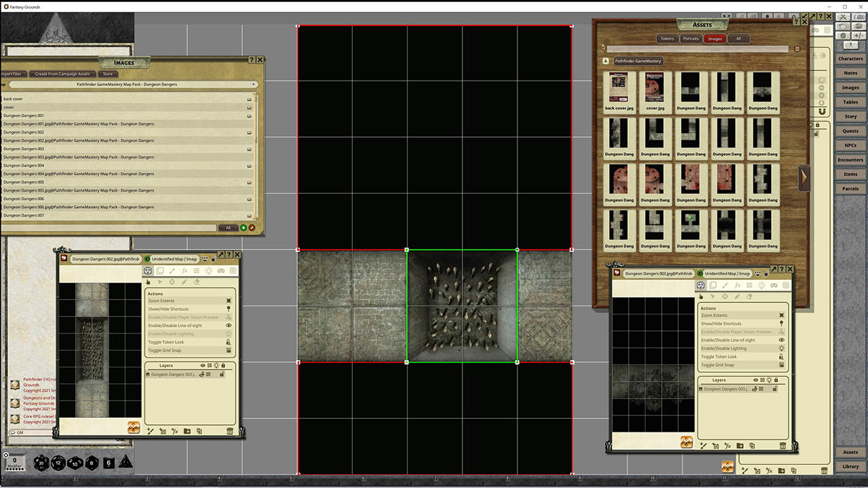This screenshot has height=488, width=868.
Task: Open the module dropdown in Images window
Action: tap(254, 84)
